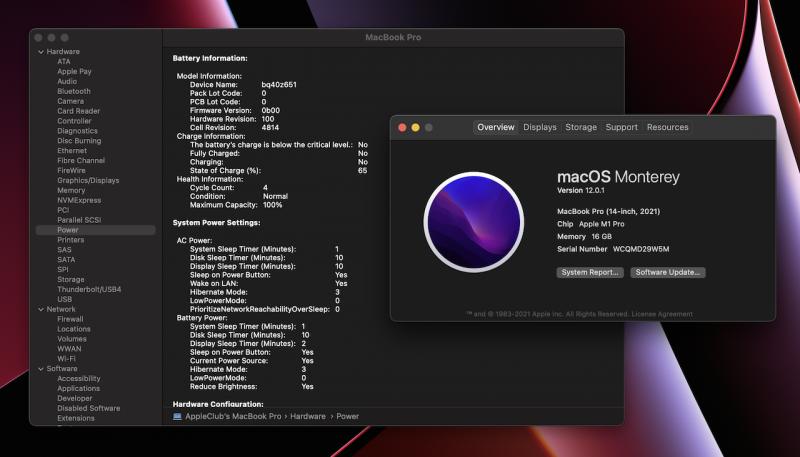
Task: Click the macOS Monterey logo image
Action: click(474, 222)
